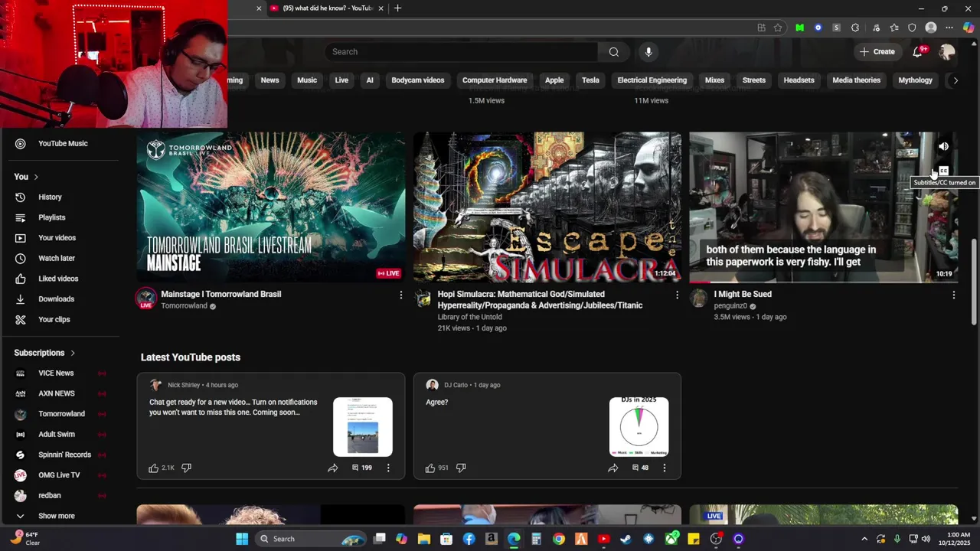Click the YouTube page vertical scrollbar
Screen dimensions: 980x551
[x=974, y=282]
